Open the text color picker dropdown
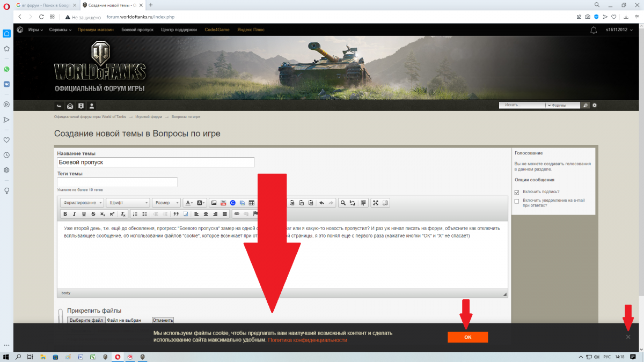This screenshot has height=362, width=644. (x=189, y=203)
